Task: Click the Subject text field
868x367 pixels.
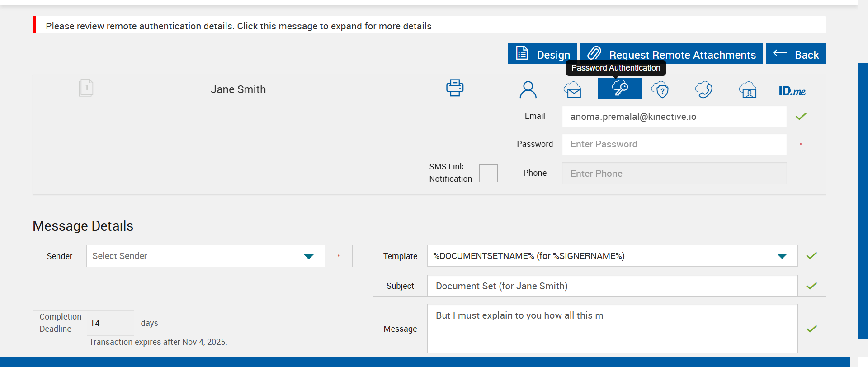Action: pyautogui.click(x=612, y=286)
